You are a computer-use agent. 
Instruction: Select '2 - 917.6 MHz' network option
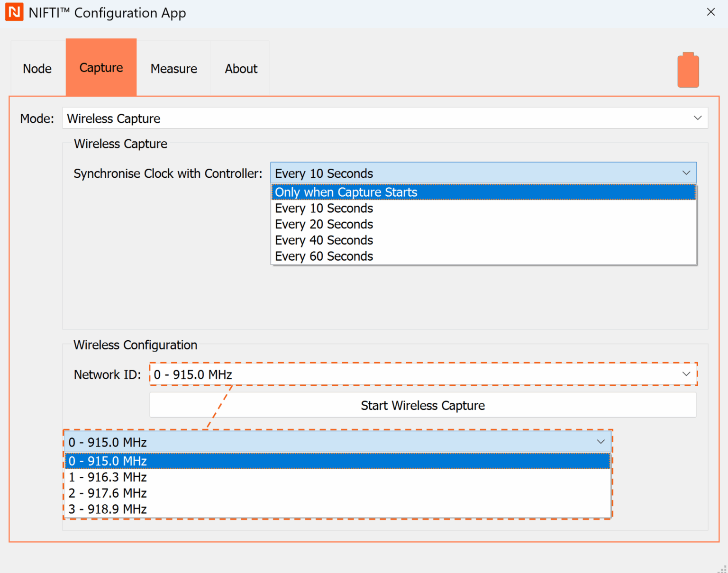(x=337, y=493)
